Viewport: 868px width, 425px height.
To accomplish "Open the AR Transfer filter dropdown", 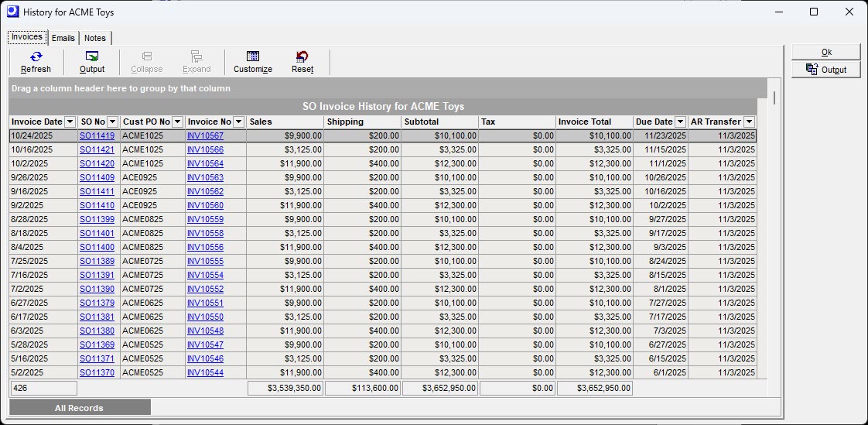I will tap(749, 122).
